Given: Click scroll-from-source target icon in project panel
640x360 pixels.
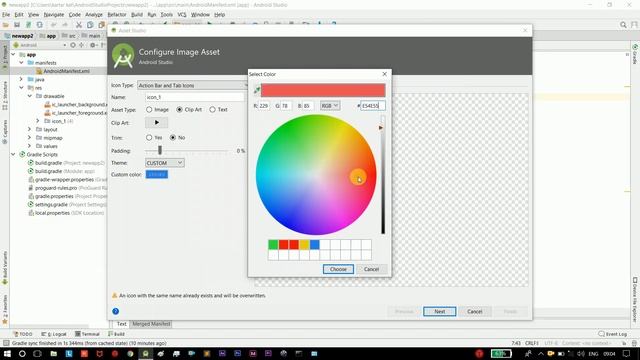Looking at the screenshot, I should point(73,45).
